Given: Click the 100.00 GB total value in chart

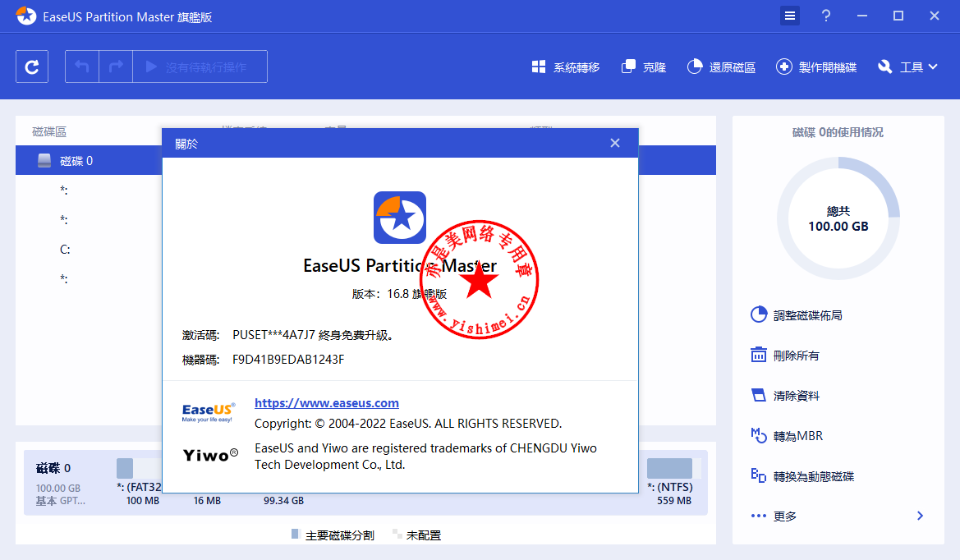Looking at the screenshot, I should (838, 227).
